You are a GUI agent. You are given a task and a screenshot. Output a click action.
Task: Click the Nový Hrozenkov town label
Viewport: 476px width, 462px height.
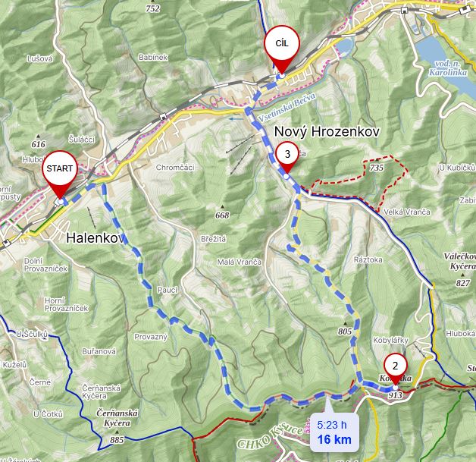click(327, 132)
